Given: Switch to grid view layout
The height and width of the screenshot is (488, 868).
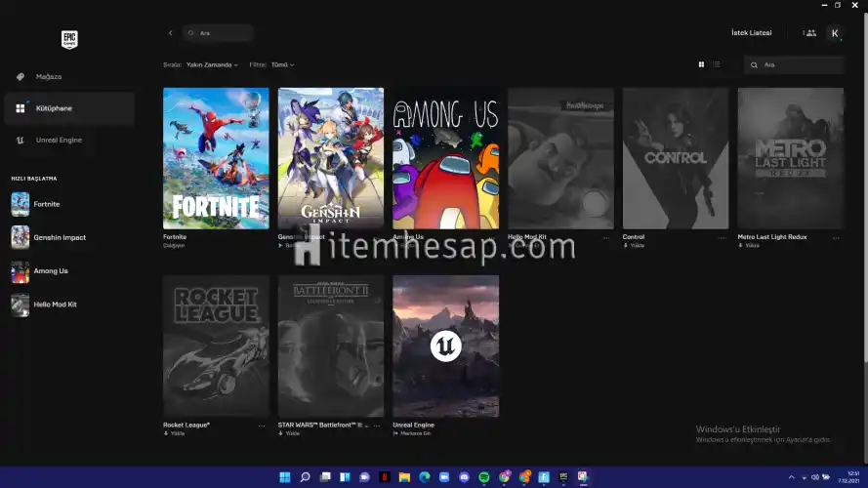Looking at the screenshot, I should click(x=701, y=64).
